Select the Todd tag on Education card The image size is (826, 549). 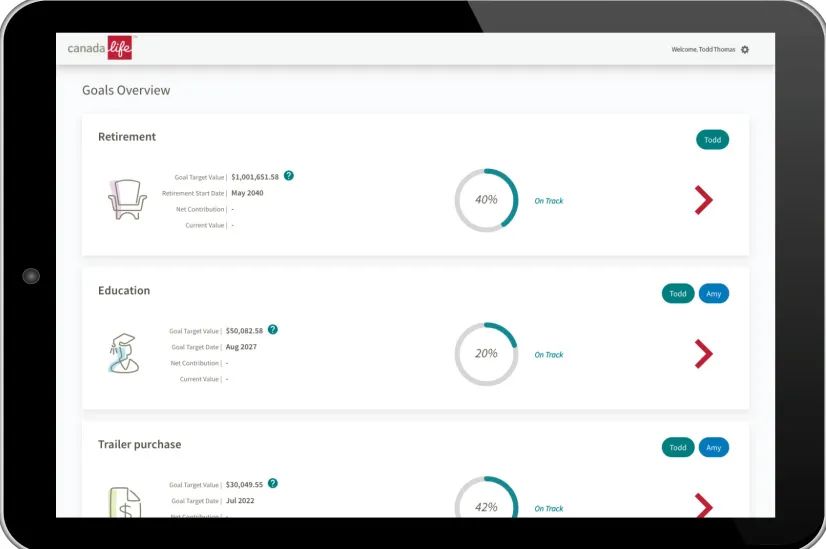tap(677, 293)
